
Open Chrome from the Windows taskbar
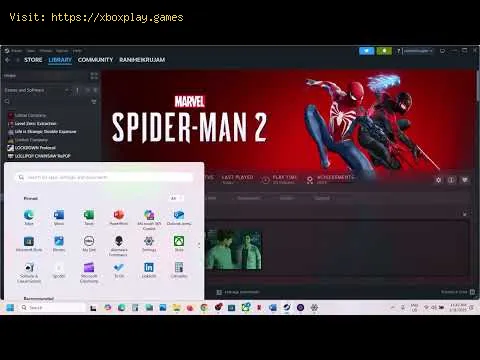click(x=204, y=307)
